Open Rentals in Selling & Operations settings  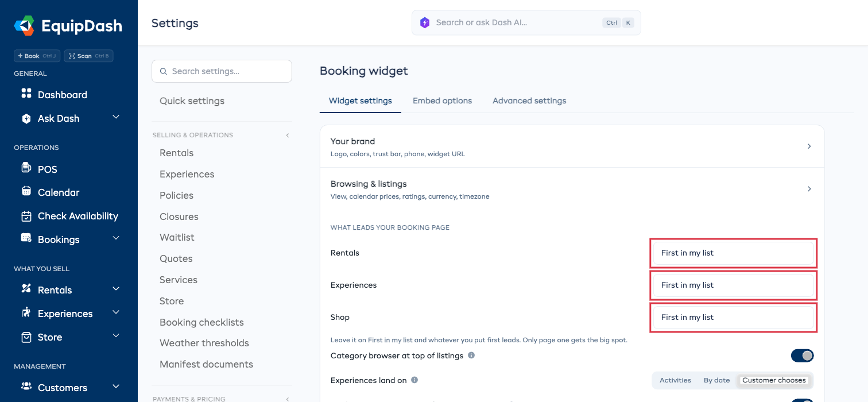pos(176,153)
